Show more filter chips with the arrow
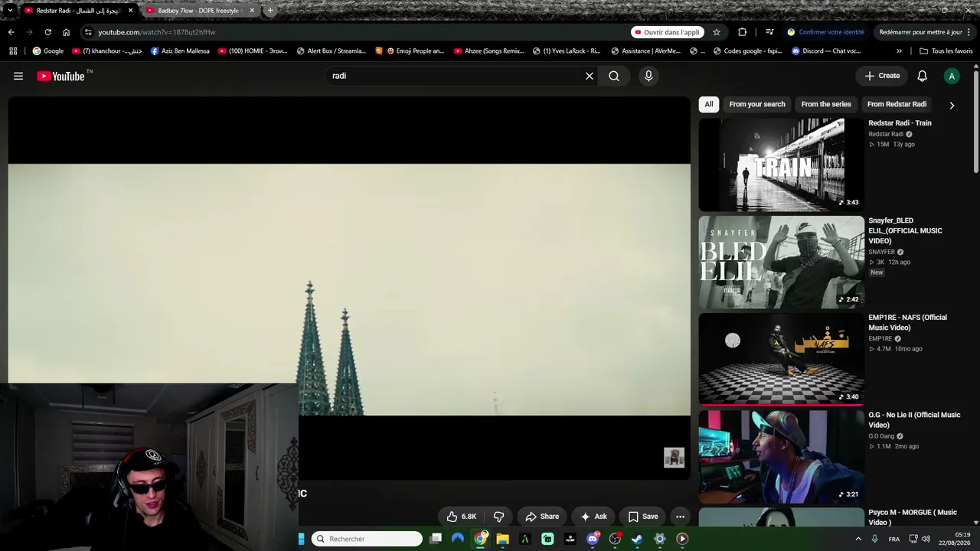The width and height of the screenshot is (980, 551). [x=952, y=105]
